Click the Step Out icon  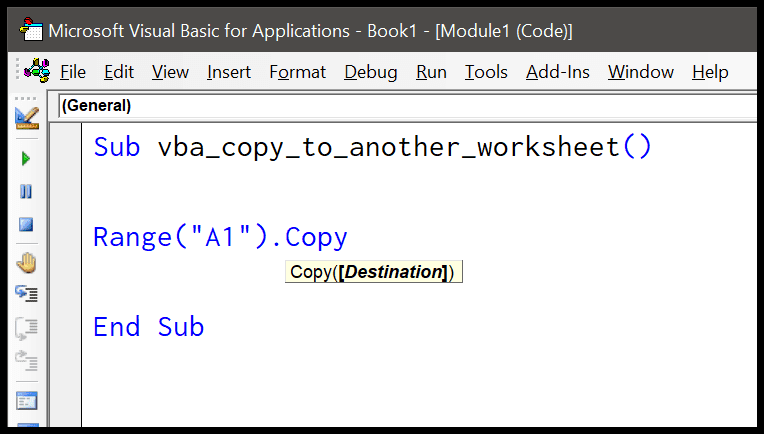[26, 361]
